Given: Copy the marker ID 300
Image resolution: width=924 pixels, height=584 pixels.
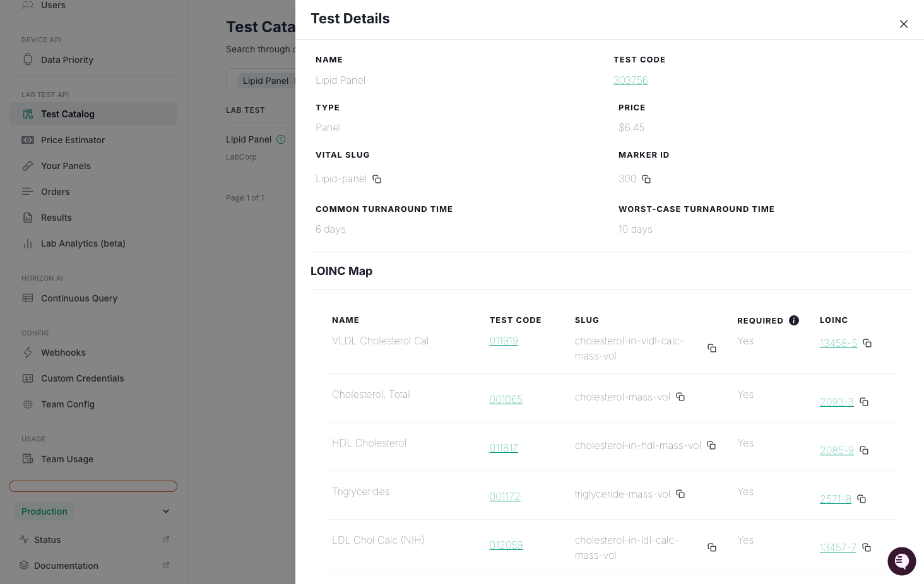Looking at the screenshot, I should (646, 179).
